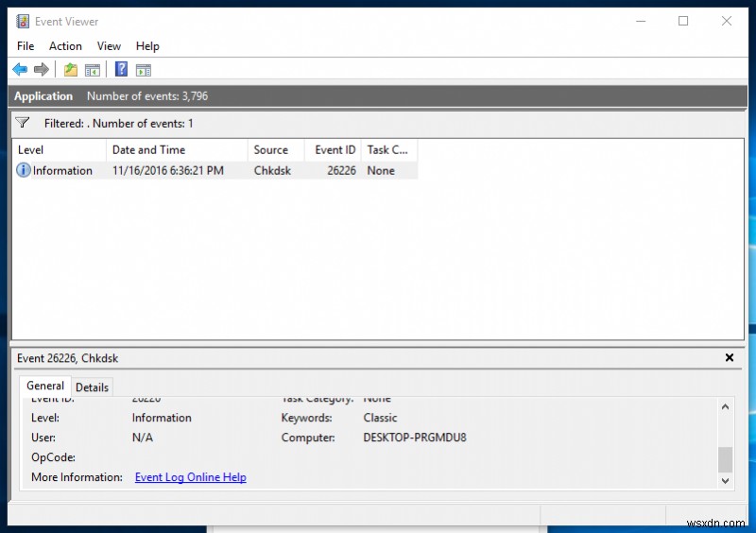Click the DESKTOP-PRGMDU8 computer value
Image resolution: width=756 pixels, height=533 pixels.
click(x=415, y=438)
